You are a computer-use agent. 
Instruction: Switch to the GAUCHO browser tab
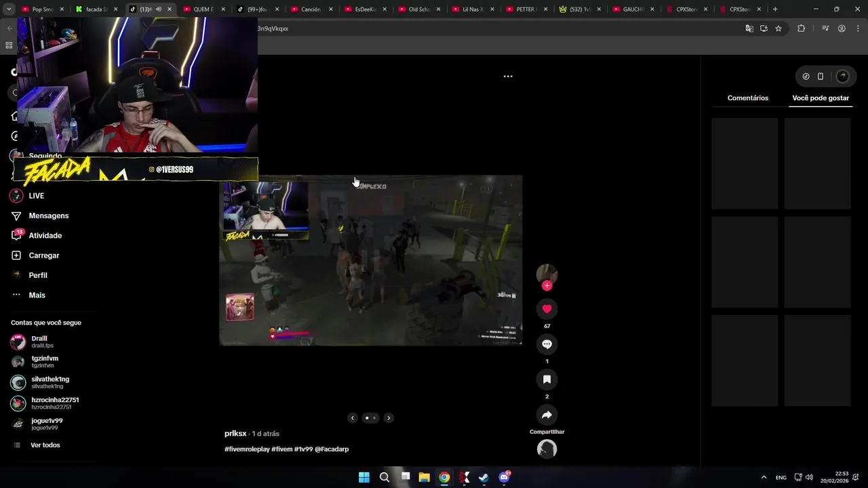[x=633, y=9]
